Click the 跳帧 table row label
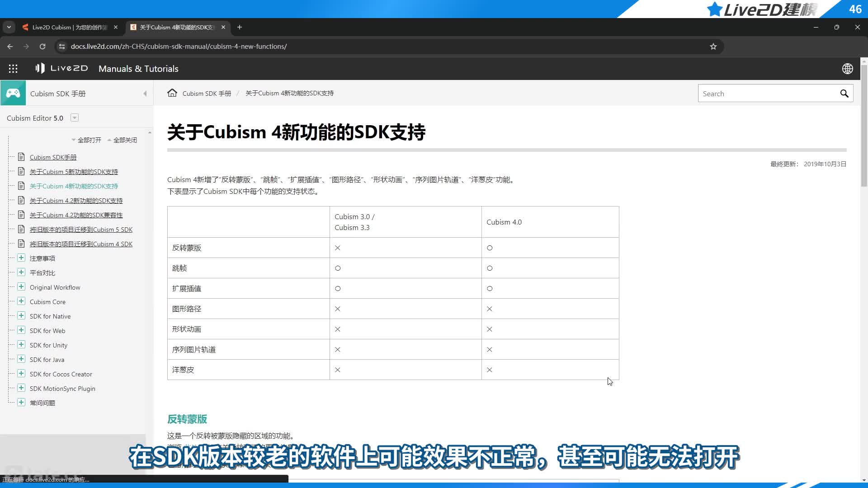 coord(179,268)
